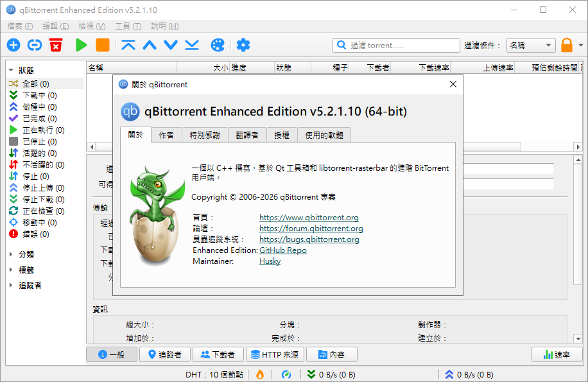
Task: Select the 關於 tab in dialog
Action: pos(135,134)
